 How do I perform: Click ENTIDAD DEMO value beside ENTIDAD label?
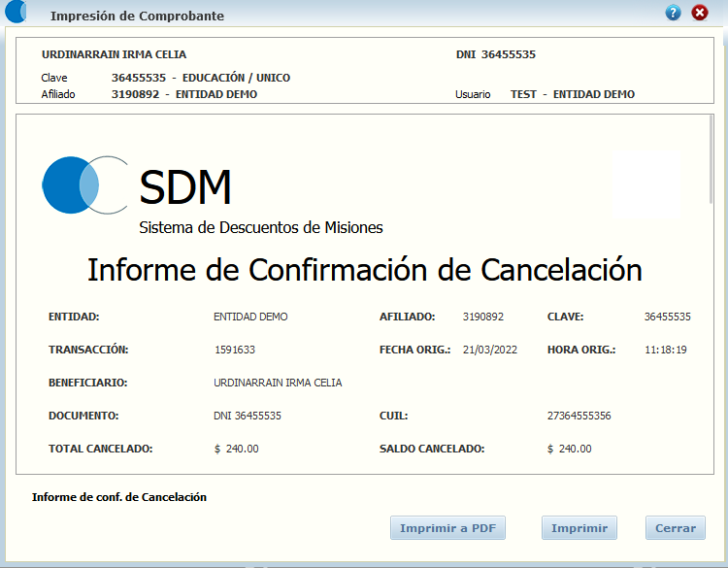click(250, 317)
